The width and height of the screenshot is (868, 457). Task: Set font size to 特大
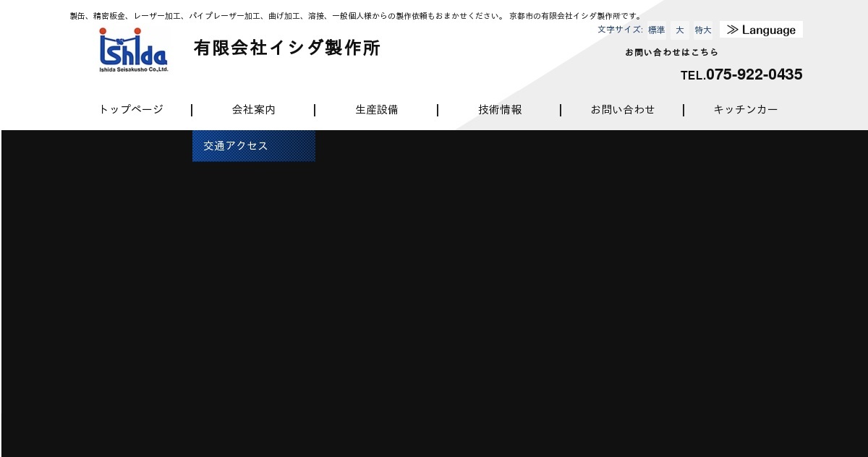pos(703,30)
